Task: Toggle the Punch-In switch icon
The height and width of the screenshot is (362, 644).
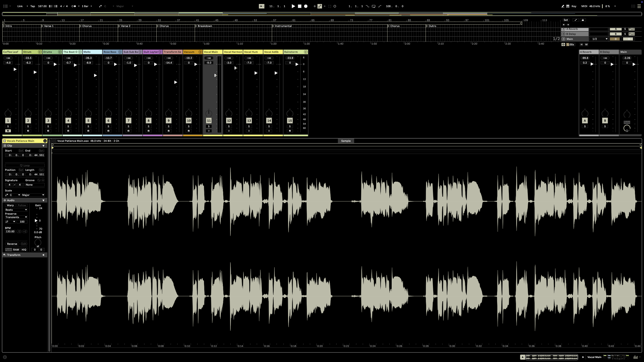Action: [x=368, y=6]
